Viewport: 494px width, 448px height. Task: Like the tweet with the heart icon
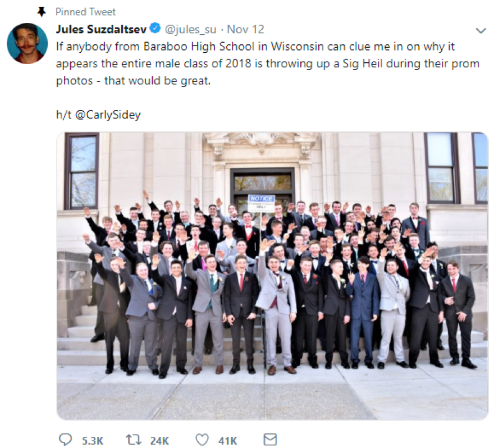tap(202, 440)
